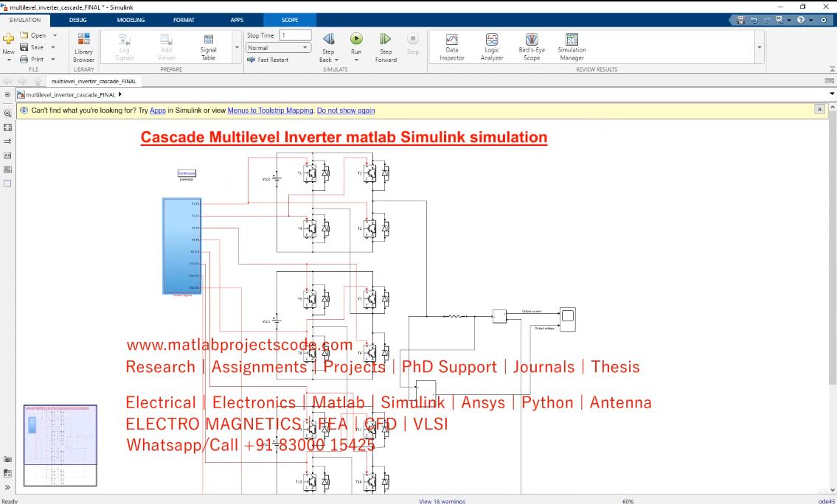Screen dimensions: 837x504
Task: Click the undo arrow in quick access bar
Action: [x=754, y=20]
